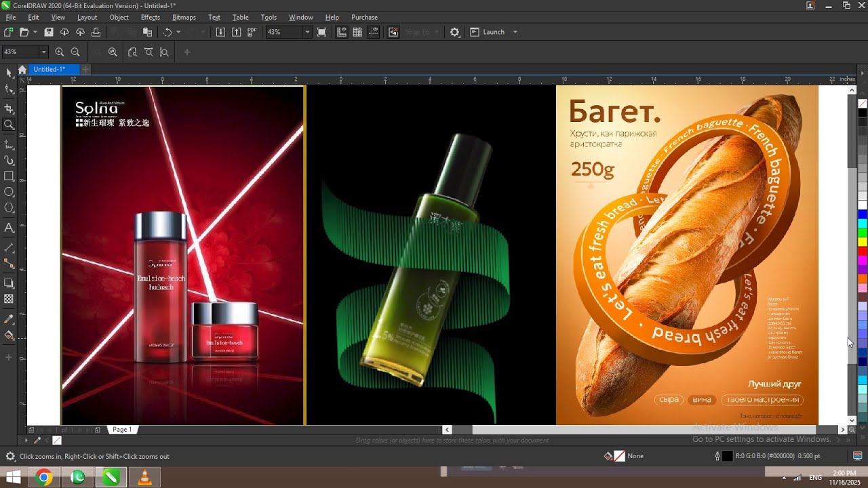Toggle guidelines display
The width and height of the screenshot is (868, 488).
[373, 32]
